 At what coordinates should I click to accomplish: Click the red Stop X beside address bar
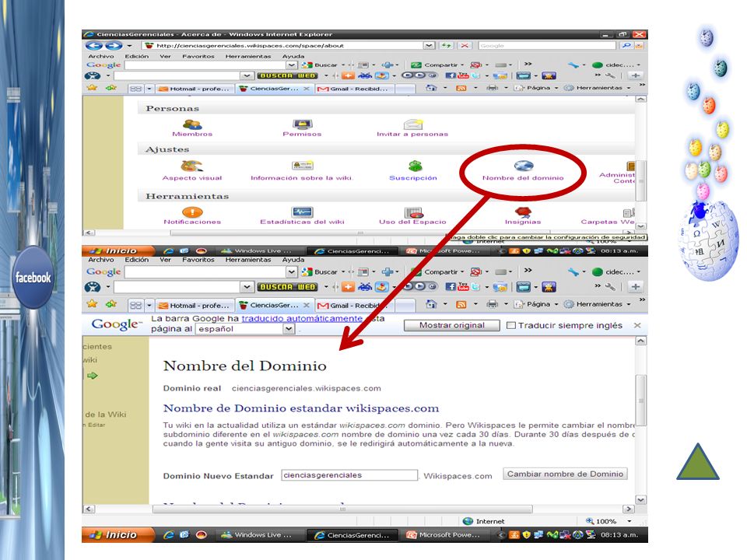click(464, 46)
